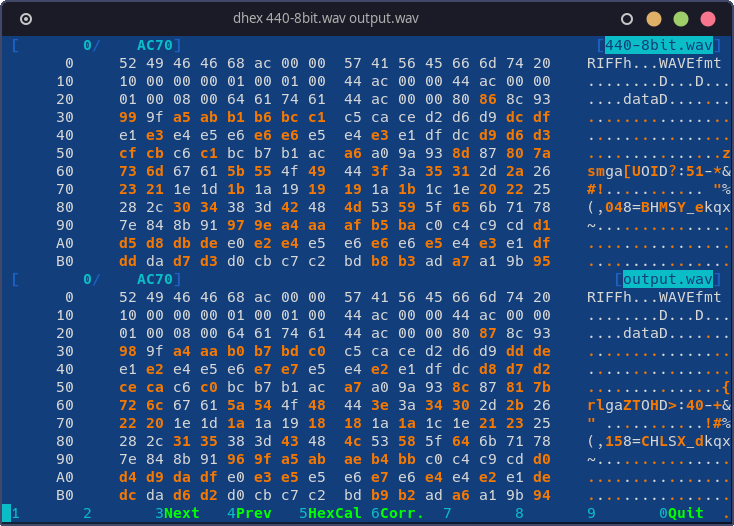The image size is (734, 526).
Task: Click the terminal menu icon in title bar
Action: (x=26, y=18)
